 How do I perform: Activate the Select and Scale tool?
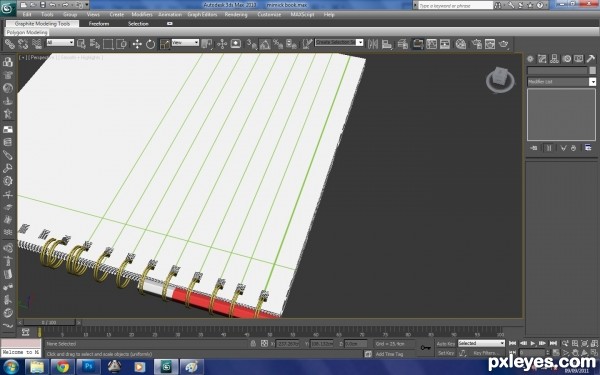(x=165, y=44)
